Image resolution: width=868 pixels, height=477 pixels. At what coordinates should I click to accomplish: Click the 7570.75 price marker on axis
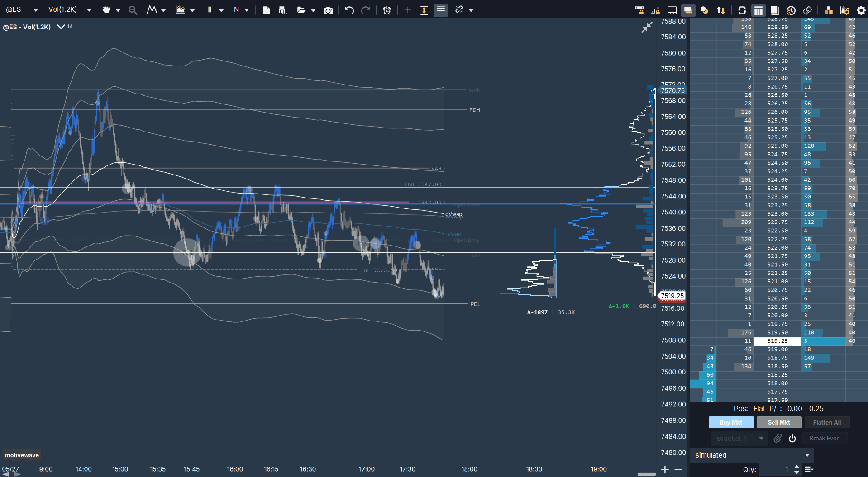coord(672,90)
